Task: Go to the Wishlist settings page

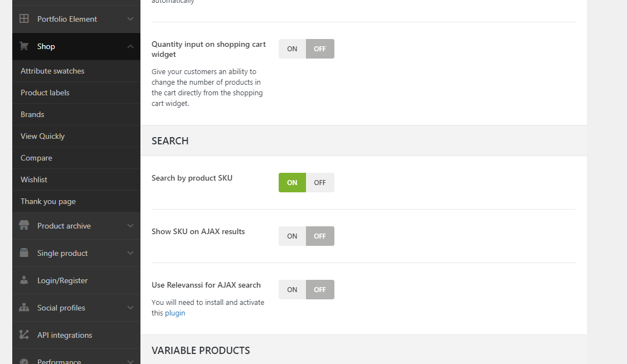Action: point(34,179)
